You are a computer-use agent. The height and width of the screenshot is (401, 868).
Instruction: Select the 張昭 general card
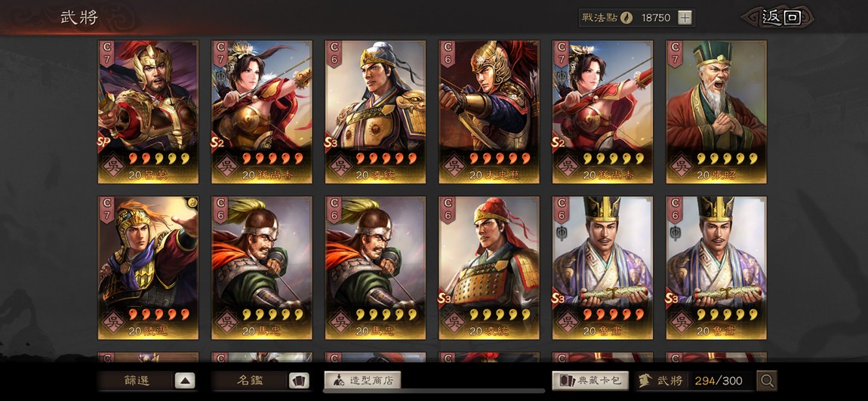(x=716, y=112)
